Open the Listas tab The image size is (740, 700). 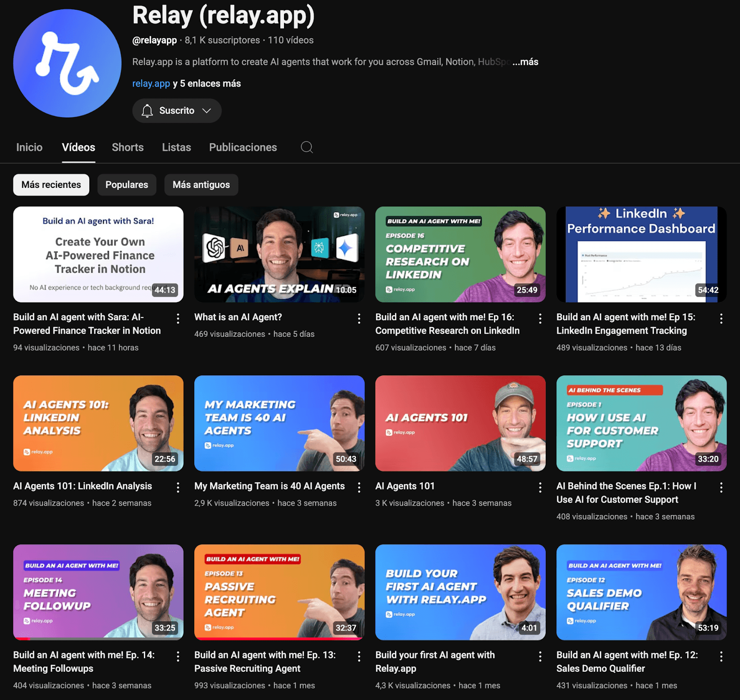[x=176, y=148]
